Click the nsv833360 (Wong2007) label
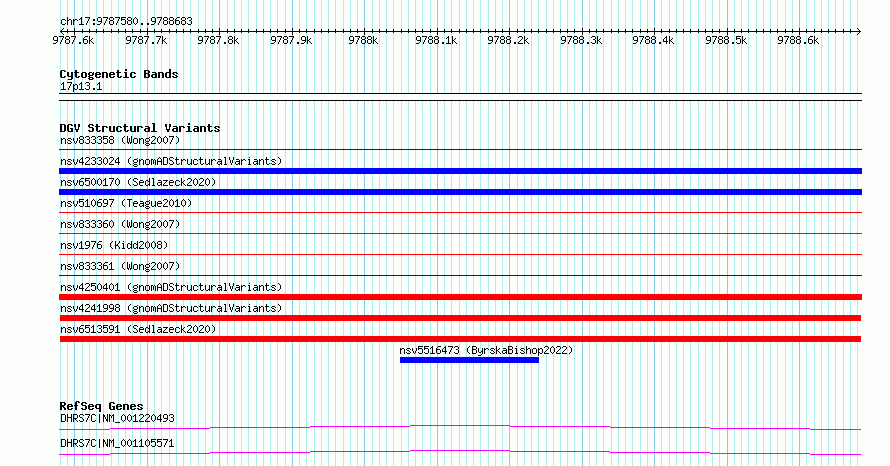 (120, 224)
